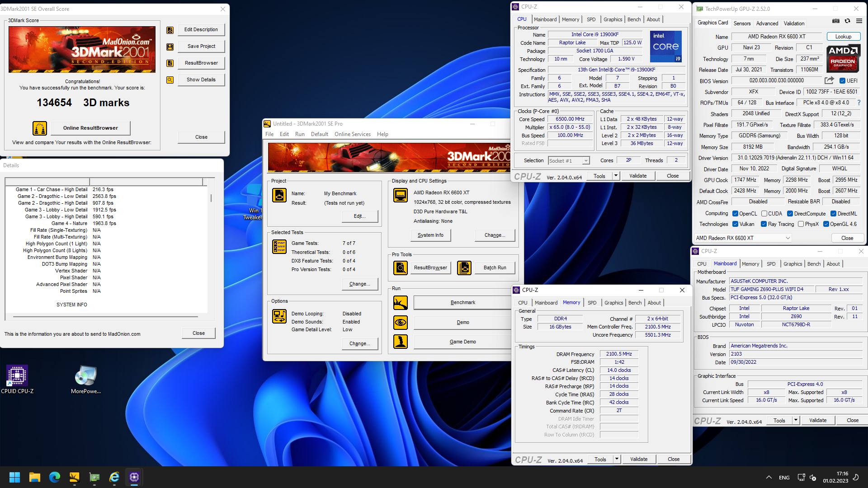Open Bench tab in top CPU-Z window
868x488 pixels.
point(634,19)
